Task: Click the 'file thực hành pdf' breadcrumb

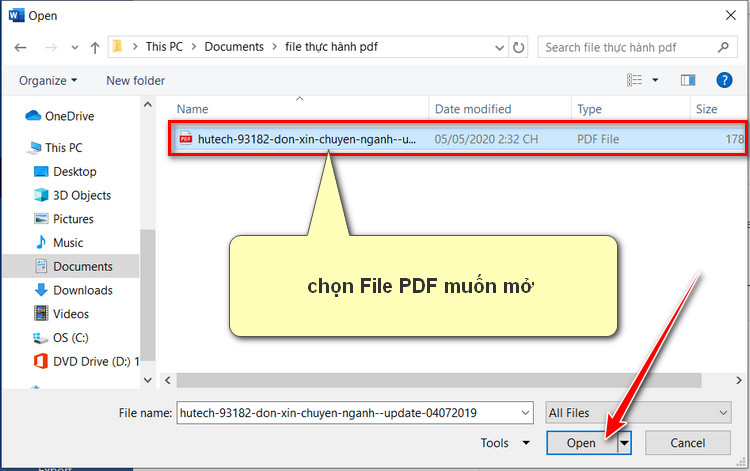Action: coord(331,47)
